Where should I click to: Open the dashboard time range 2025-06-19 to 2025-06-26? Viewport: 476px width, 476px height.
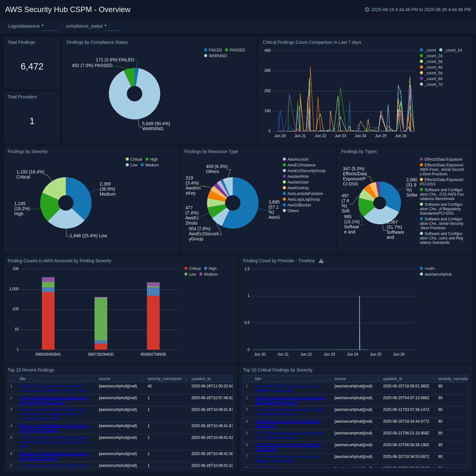click(421, 10)
